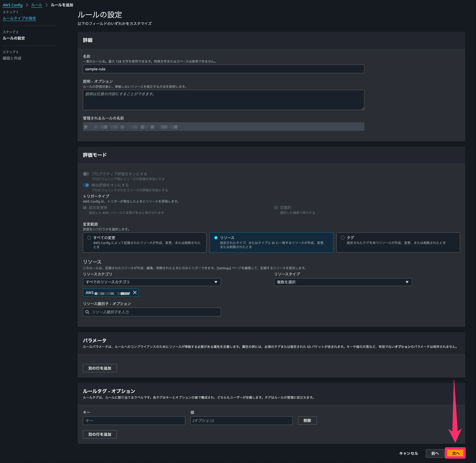
Task: Navigate to AWS Config via breadcrumb
Action: pos(12,5)
